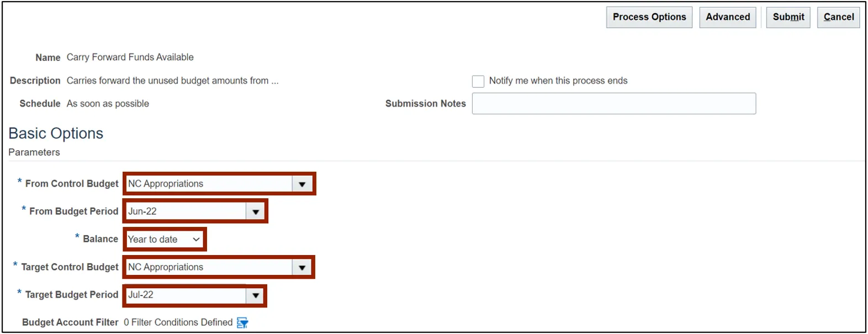
Task: Focus the Target Control Budget text field
Action: pos(209,267)
